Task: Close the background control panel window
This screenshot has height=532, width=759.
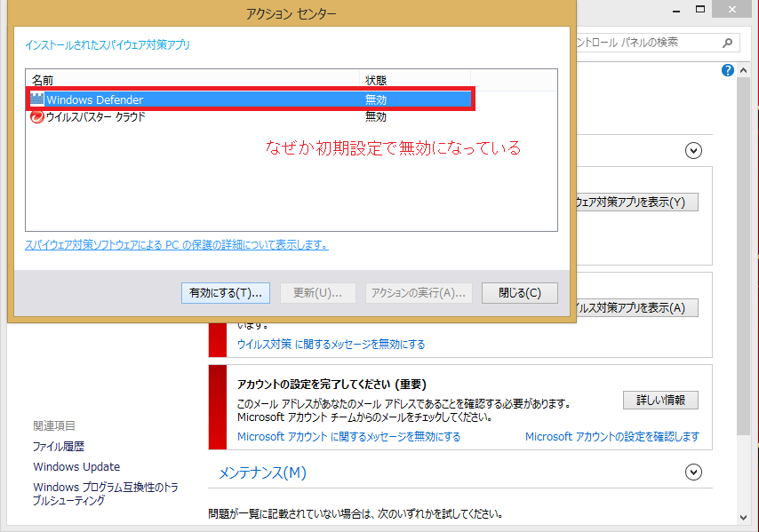Action: tap(732, 9)
